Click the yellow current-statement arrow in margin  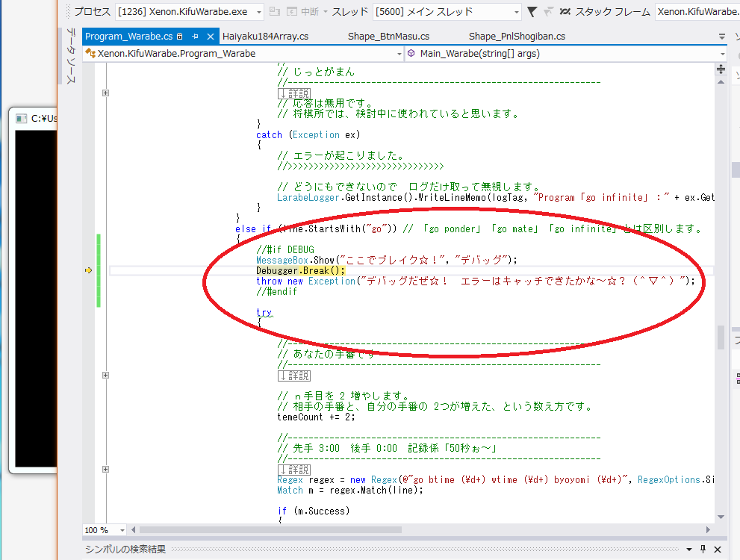[x=89, y=270]
